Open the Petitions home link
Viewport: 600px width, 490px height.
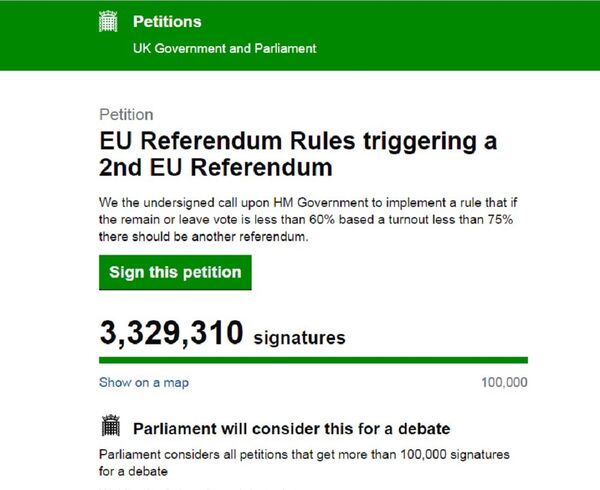(x=166, y=21)
